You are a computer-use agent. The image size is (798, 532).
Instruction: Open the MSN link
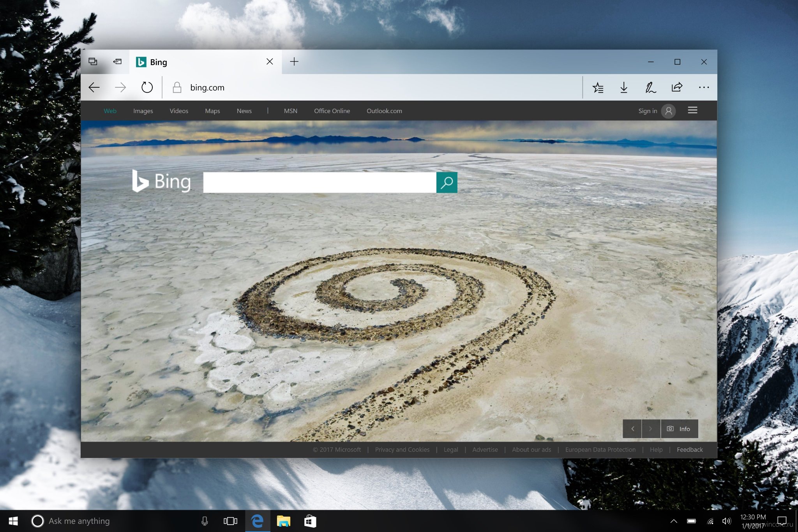click(291, 111)
